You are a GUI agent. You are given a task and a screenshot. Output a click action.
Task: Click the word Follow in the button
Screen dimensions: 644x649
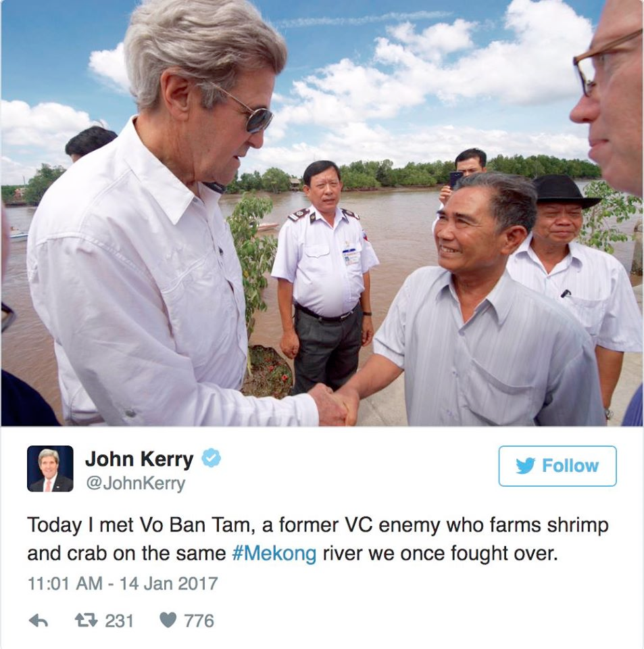(570, 466)
